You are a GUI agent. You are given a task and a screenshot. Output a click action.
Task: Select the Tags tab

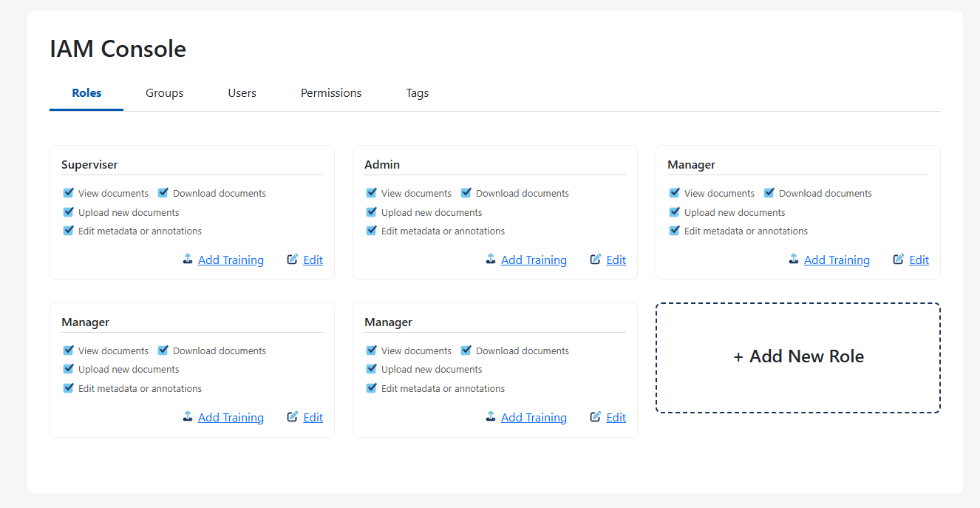pos(418,93)
